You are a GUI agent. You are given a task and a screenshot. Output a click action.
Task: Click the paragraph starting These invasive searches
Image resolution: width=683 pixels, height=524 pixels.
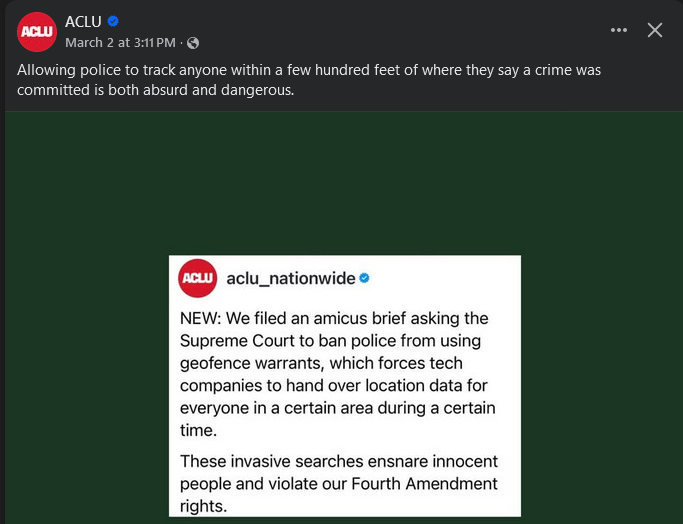tap(338, 483)
